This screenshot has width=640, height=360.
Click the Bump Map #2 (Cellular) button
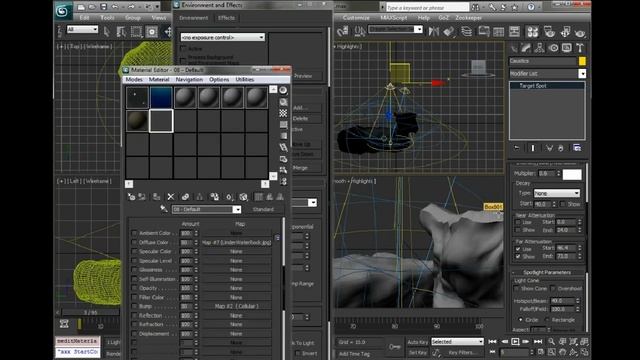[x=236, y=306]
